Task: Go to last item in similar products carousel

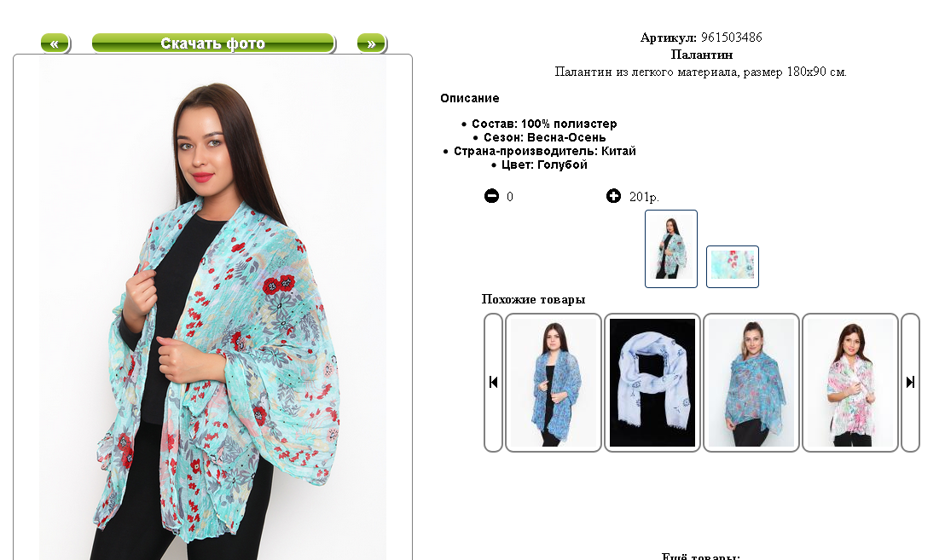Action: (x=910, y=383)
